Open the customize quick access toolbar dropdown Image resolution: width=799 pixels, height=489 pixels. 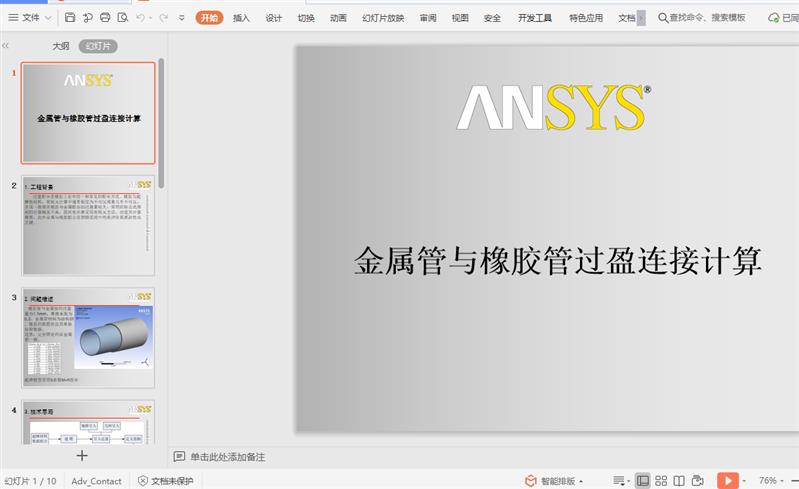click(x=181, y=18)
